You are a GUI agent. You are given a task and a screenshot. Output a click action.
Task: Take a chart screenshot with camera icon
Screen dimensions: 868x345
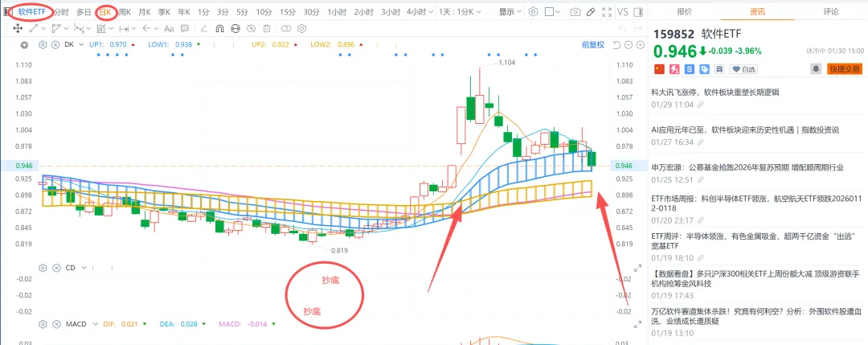[x=575, y=11]
